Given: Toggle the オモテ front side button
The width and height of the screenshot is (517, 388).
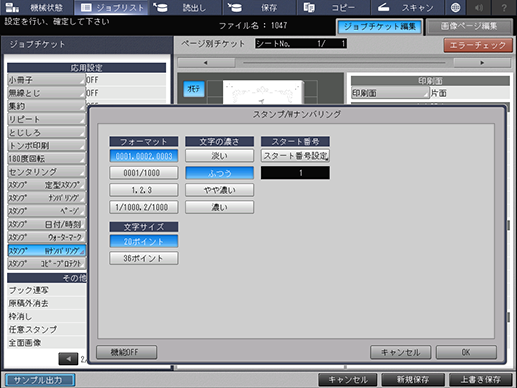Looking at the screenshot, I should [x=194, y=89].
